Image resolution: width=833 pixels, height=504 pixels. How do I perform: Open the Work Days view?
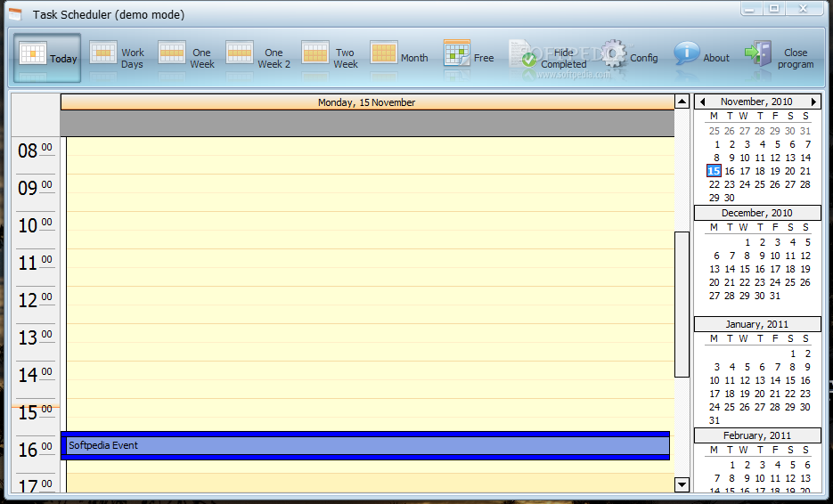coord(117,58)
